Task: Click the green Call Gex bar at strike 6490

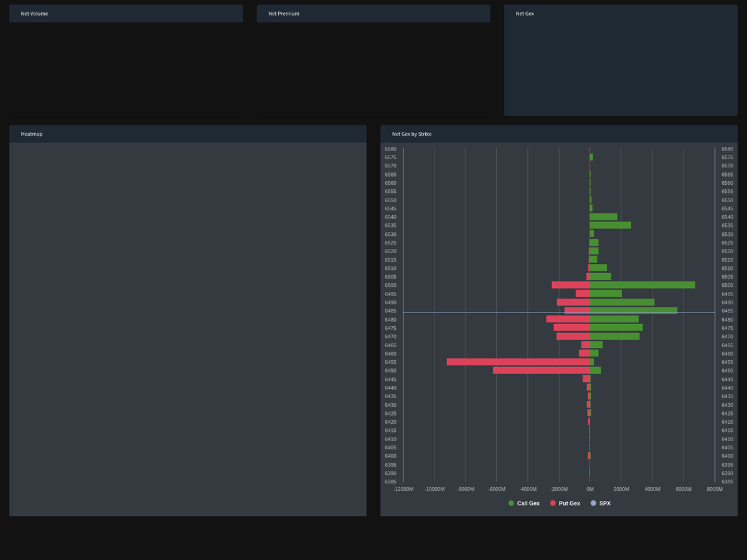Action: [x=622, y=302]
